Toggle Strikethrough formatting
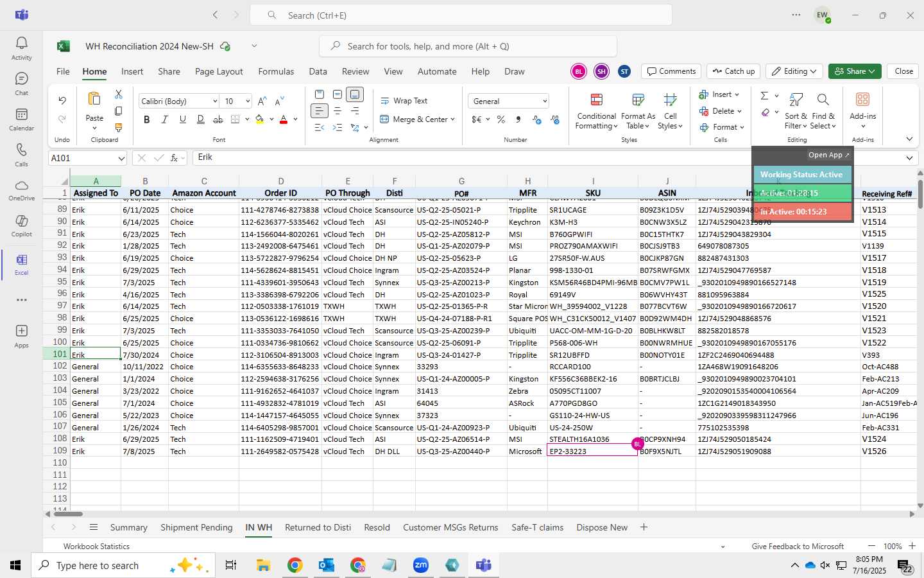Screen dimensions: 924x578 pos(218,119)
